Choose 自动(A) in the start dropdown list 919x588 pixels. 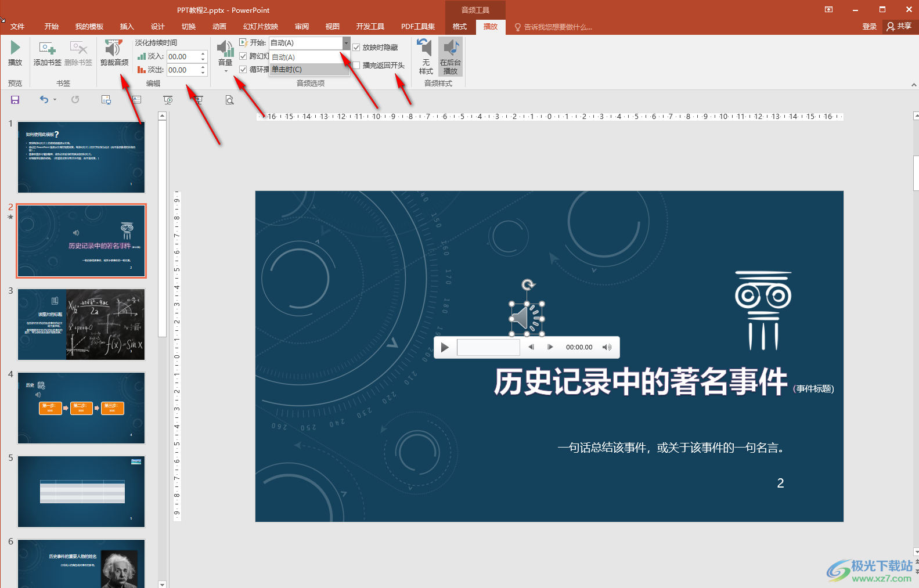[x=309, y=57]
